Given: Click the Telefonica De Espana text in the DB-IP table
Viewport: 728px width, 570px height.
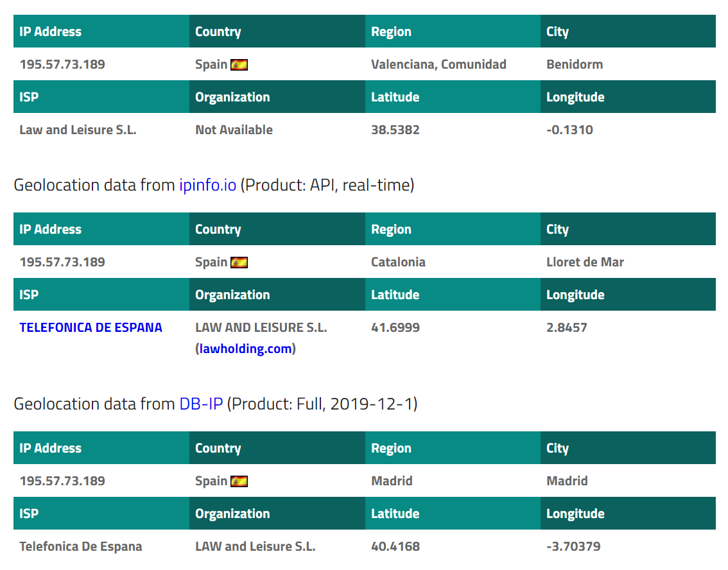Looking at the screenshot, I should 81,546.
